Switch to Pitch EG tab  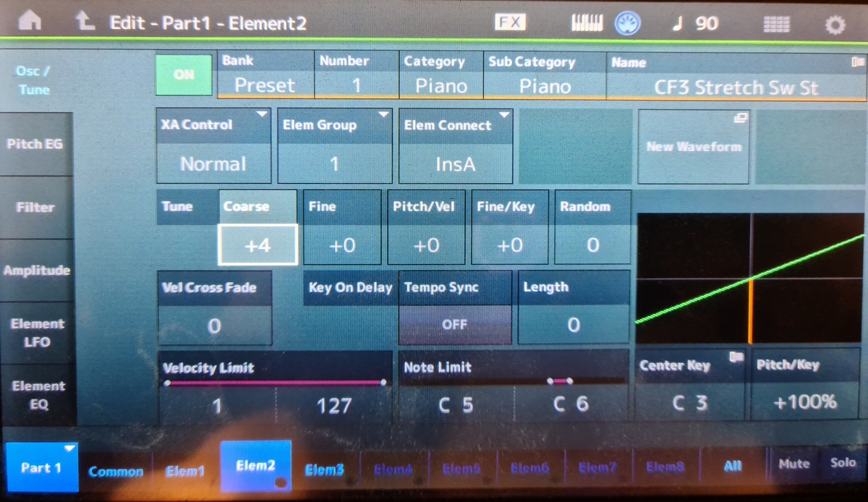click(x=35, y=144)
